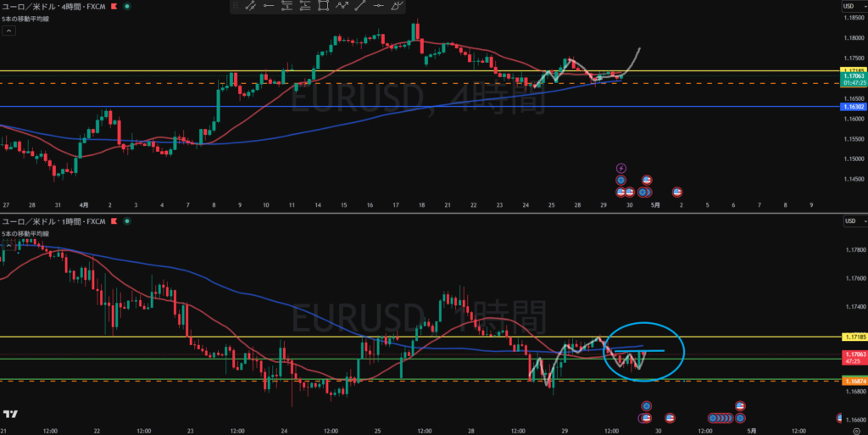
Task: Click green market status dot on 1時間 chart
Action: (127, 221)
